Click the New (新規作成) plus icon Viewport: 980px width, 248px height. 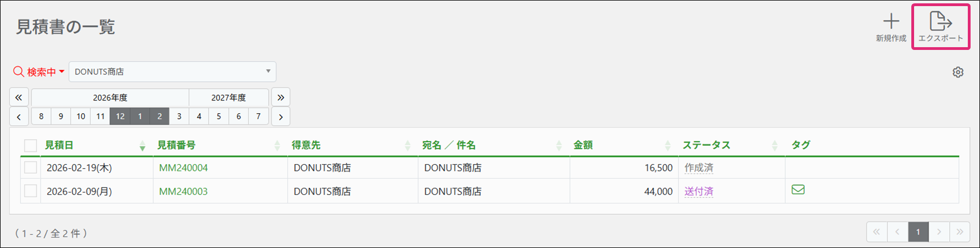tap(891, 22)
